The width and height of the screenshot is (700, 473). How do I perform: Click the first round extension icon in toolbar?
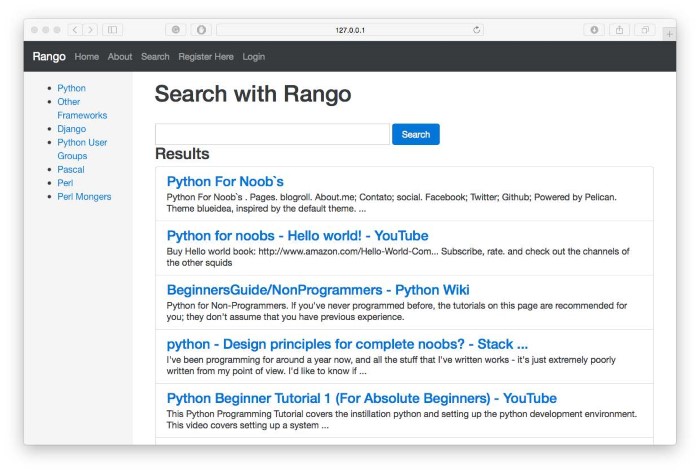click(176, 30)
